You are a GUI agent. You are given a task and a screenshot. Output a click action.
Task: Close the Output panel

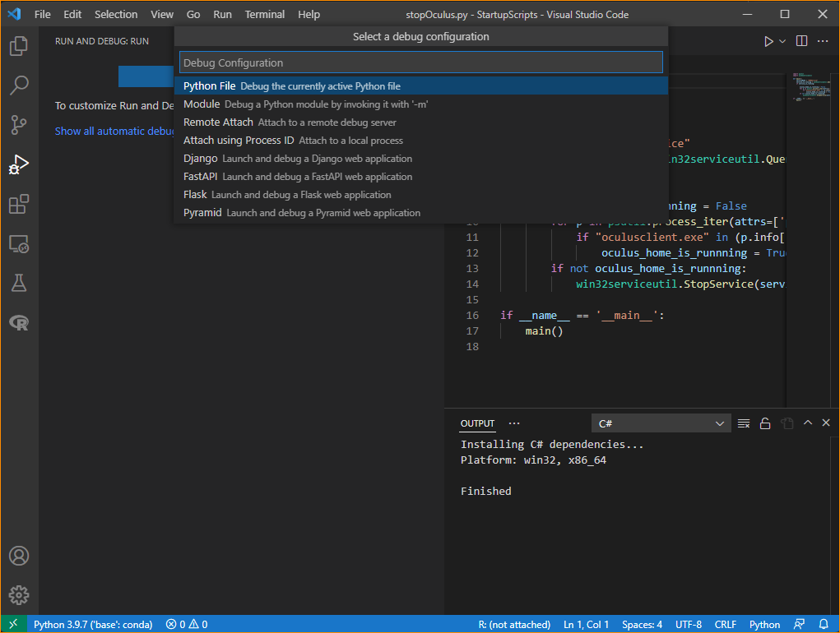coord(826,423)
